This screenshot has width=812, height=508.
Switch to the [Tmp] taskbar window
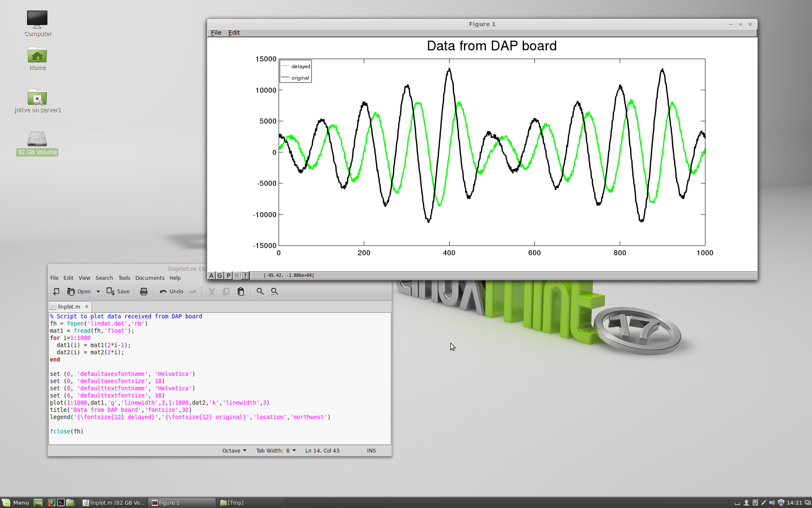tap(232, 502)
